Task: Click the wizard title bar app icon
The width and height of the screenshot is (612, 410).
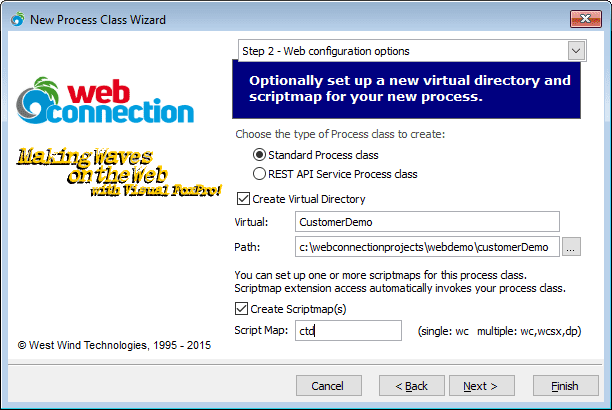Action: (18, 19)
